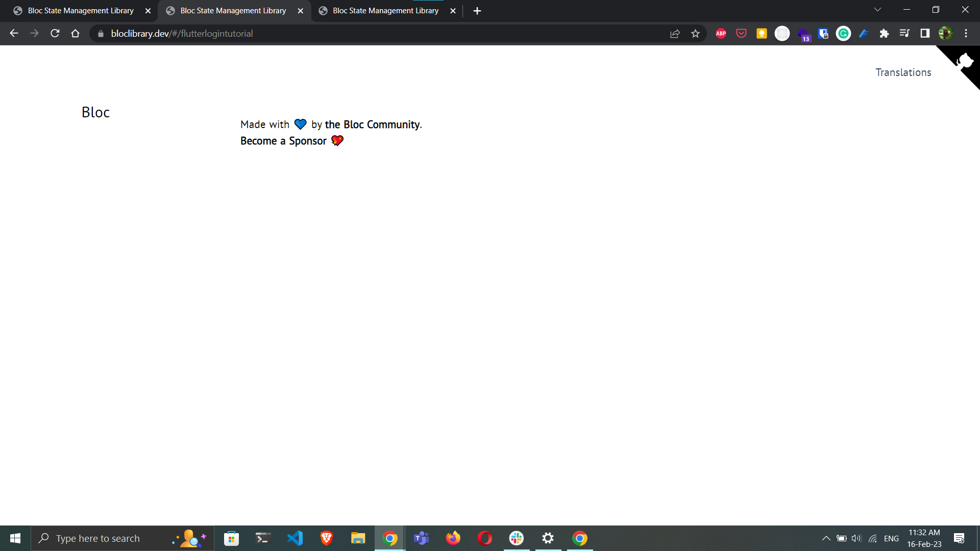
Task: Open Slack from the taskbar
Action: (x=517, y=538)
